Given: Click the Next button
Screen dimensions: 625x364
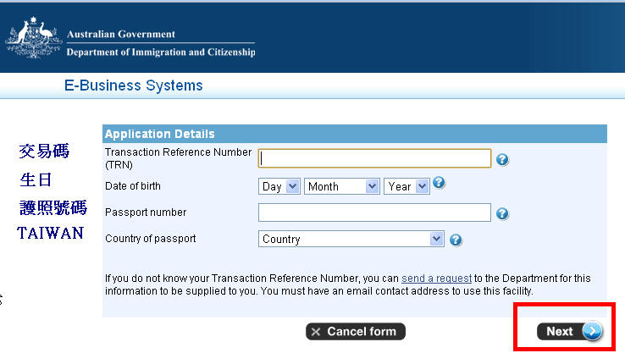Looking at the screenshot, I should (569, 331).
